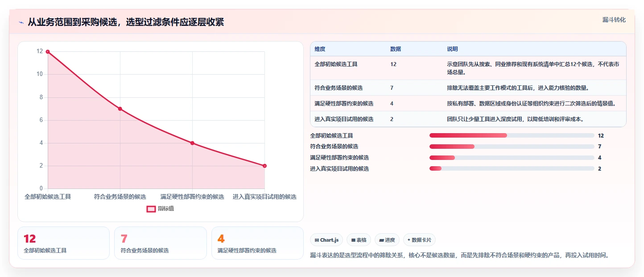
Task: Click the table data value 2
Action: point(392,119)
